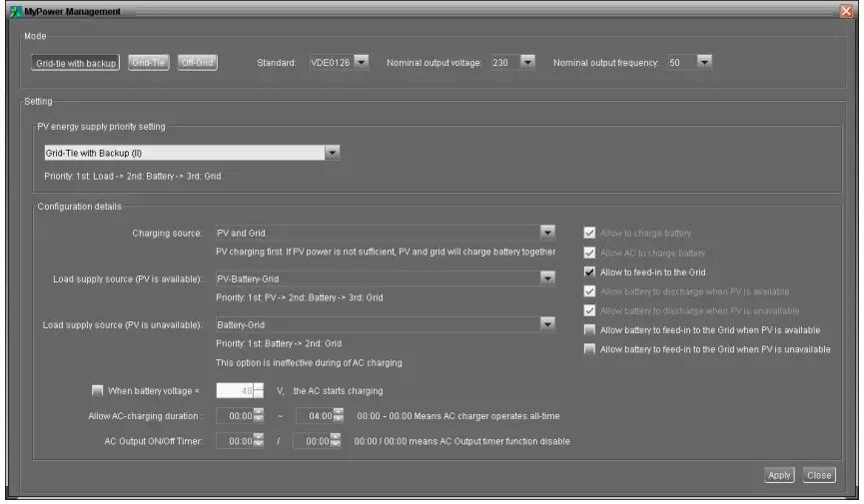
Task: Adjust AC Output ON time spinner
Action: (x=259, y=441)
